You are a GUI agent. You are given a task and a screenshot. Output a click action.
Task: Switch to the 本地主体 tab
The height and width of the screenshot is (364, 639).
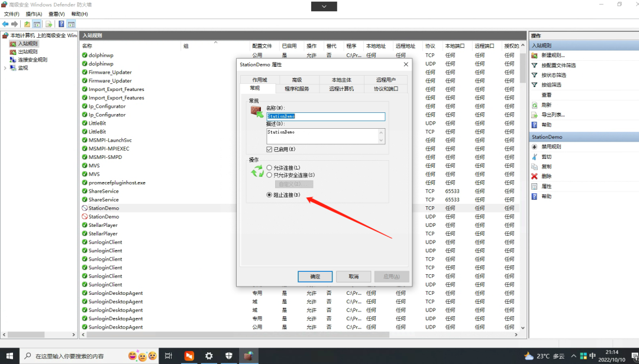click(341, 80)
